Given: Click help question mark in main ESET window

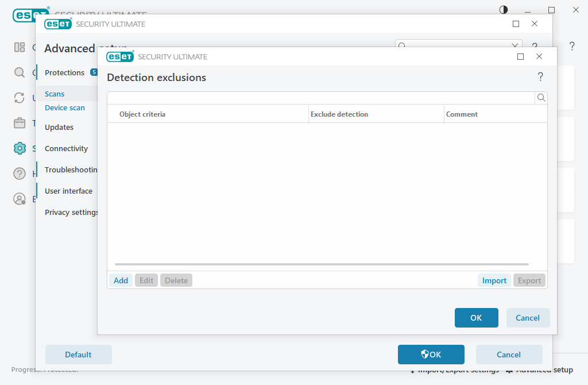Looking at the screenshot, I should 572,46.
